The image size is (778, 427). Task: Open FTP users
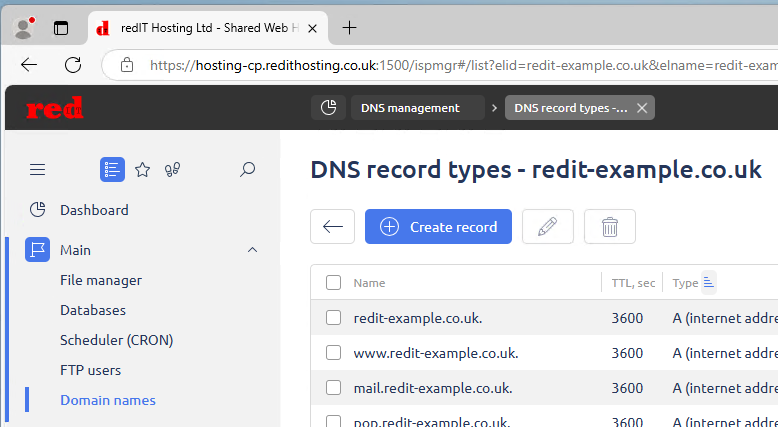click(x=90, y=370)
